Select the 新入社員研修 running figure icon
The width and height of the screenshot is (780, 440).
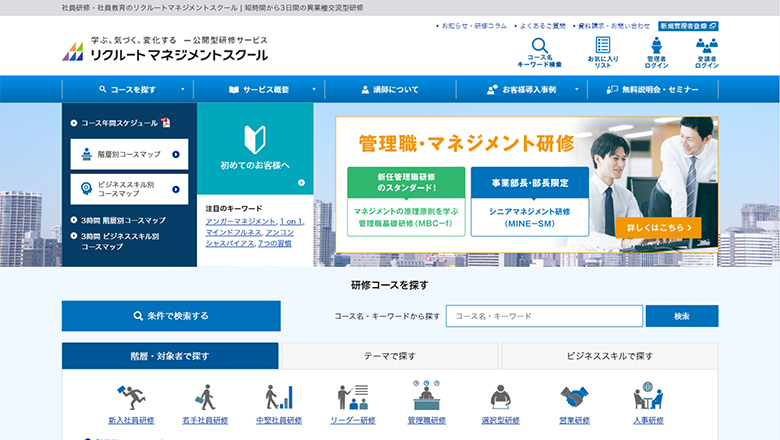click(x=131, y=397)
